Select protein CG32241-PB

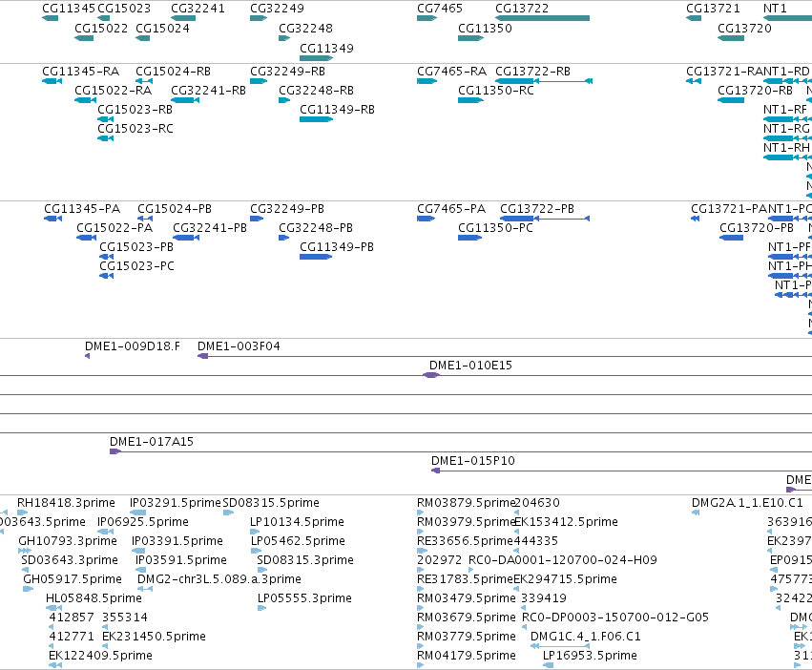(x=210, y=227)
